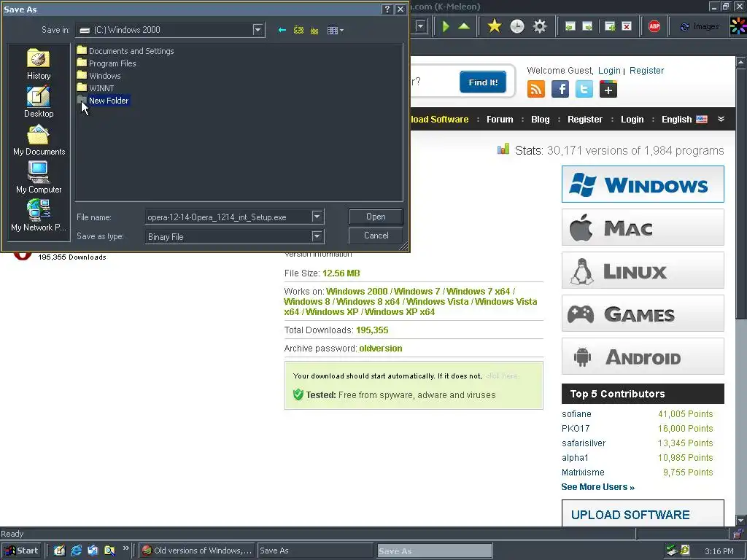This screenshot has height=560, width=747.
Task: Open the Games platform banner
Action: [x=643, y=314]
